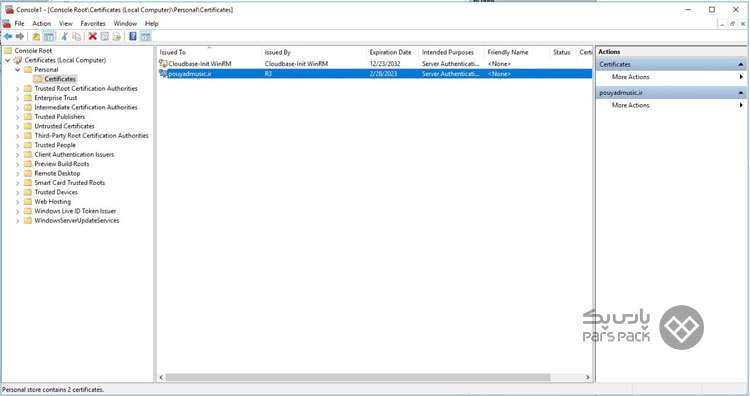The height and width of the screenshot is (396, 750).
Task: Expand the Untrusted Certificates folder
Action: [18, 126]
